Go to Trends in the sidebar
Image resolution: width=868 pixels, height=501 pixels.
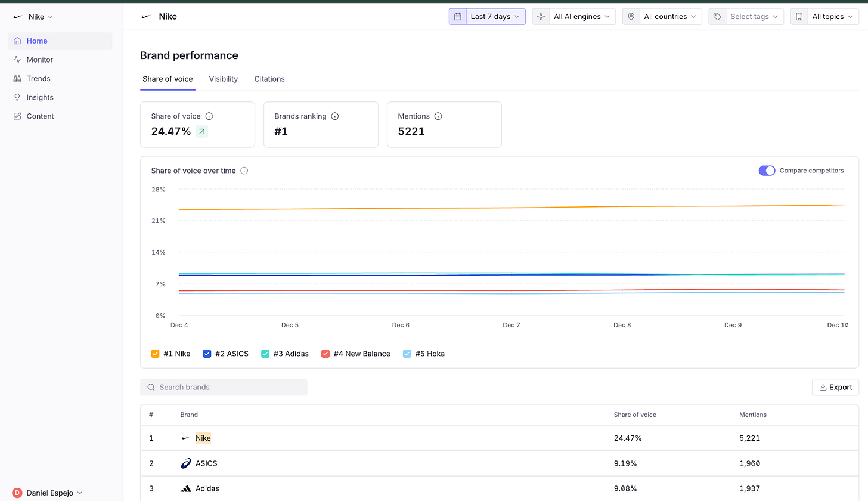(x=60, y=79)
